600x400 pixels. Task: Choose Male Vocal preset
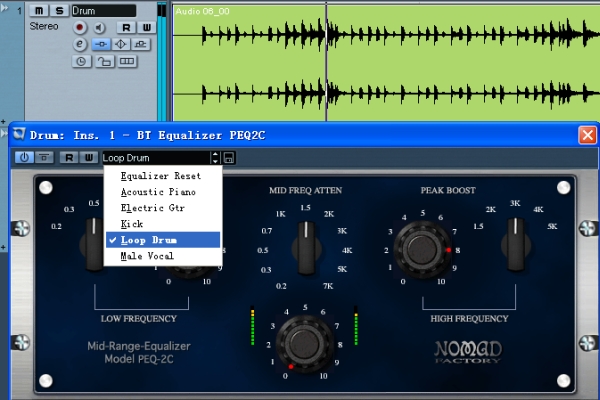pos(163,256)
